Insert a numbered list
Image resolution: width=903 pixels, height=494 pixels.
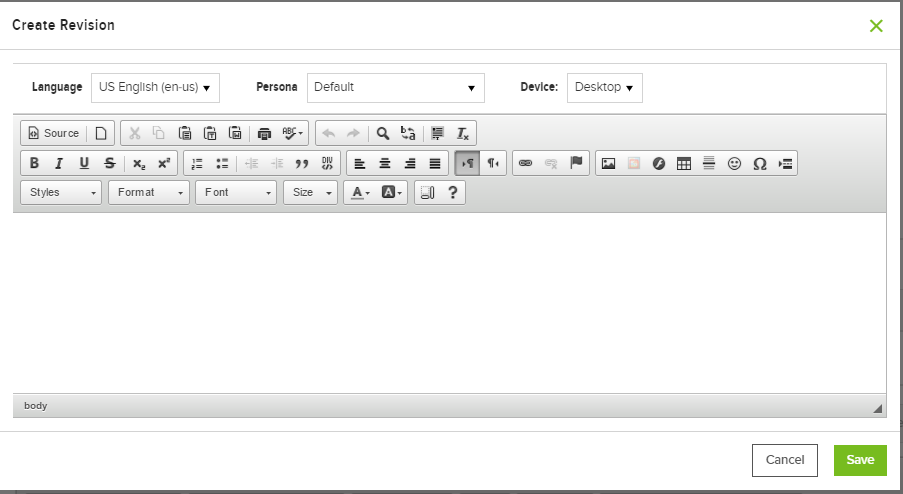197,163
